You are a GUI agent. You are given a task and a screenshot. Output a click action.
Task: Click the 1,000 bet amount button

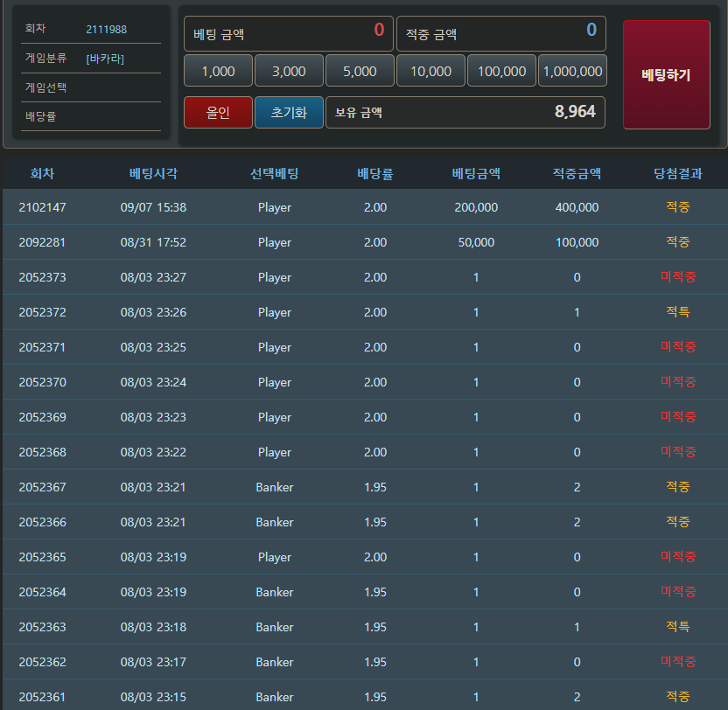click(218, 71)
